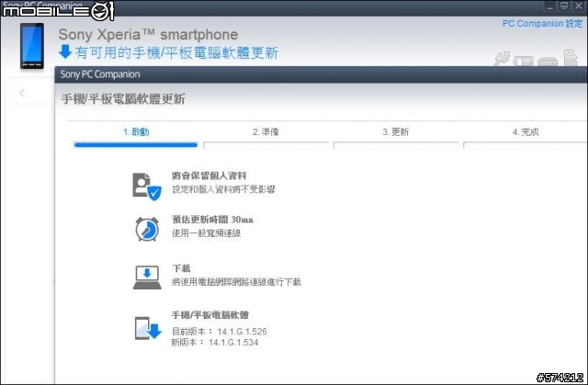Viewport: 588px width, 385px height.
Task: Open PC Companion 設定 link
Action: tap(542, 24)
